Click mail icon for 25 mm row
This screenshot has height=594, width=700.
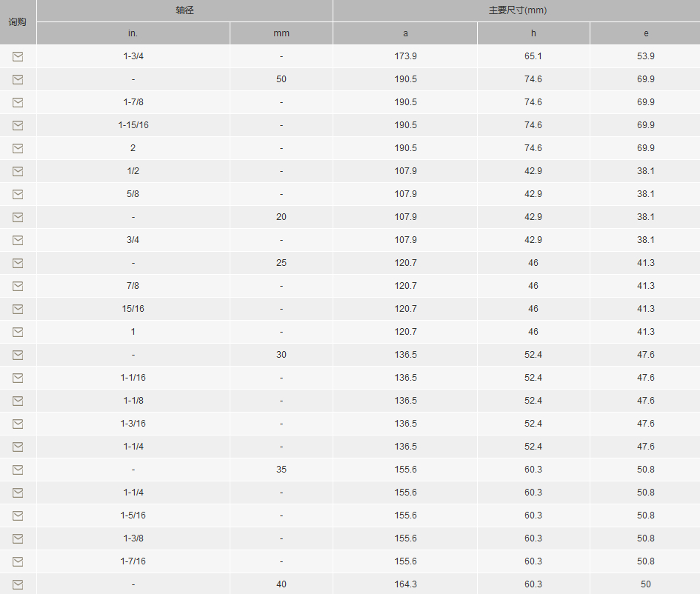click(18, 263)
